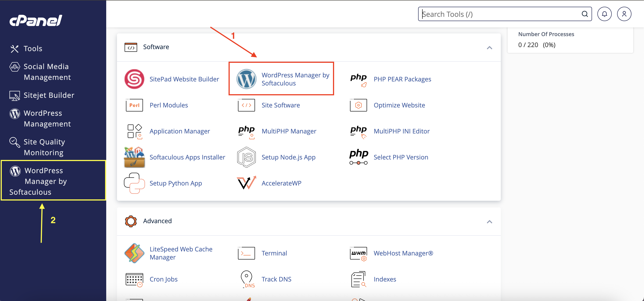Click the Application Manager icon

tap(134, 131)
